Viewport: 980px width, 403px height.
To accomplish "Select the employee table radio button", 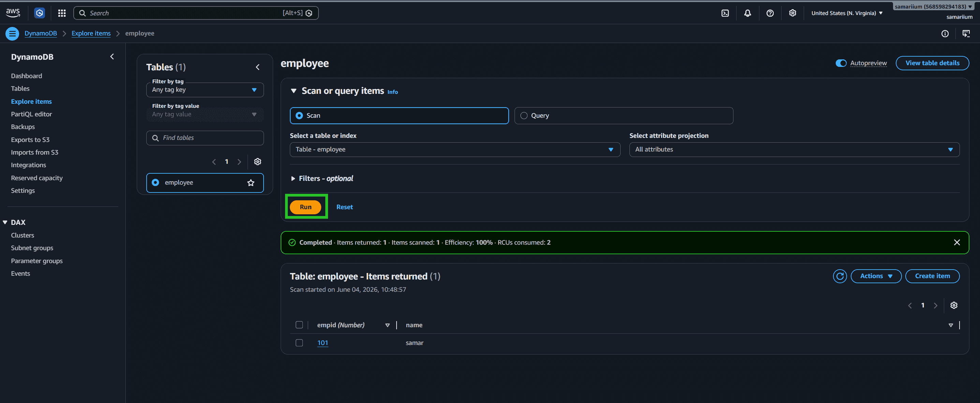I will click(155, 183).
